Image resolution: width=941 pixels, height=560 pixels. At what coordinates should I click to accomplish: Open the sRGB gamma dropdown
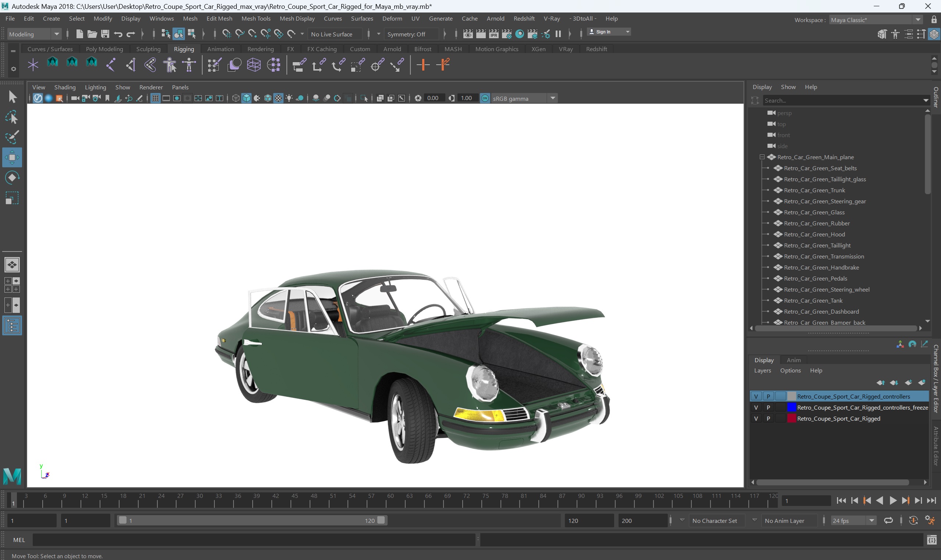coord(524,98)
